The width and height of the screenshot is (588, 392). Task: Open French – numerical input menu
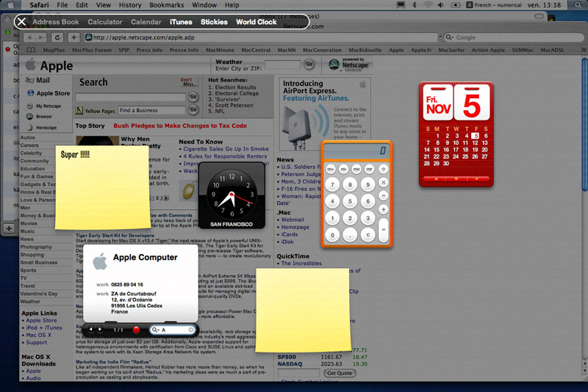(x=493, y=5)
